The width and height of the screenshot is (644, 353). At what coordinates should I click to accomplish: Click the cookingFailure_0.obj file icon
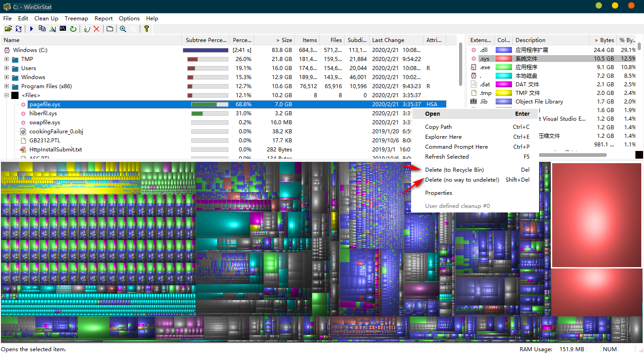pos(24,132)
